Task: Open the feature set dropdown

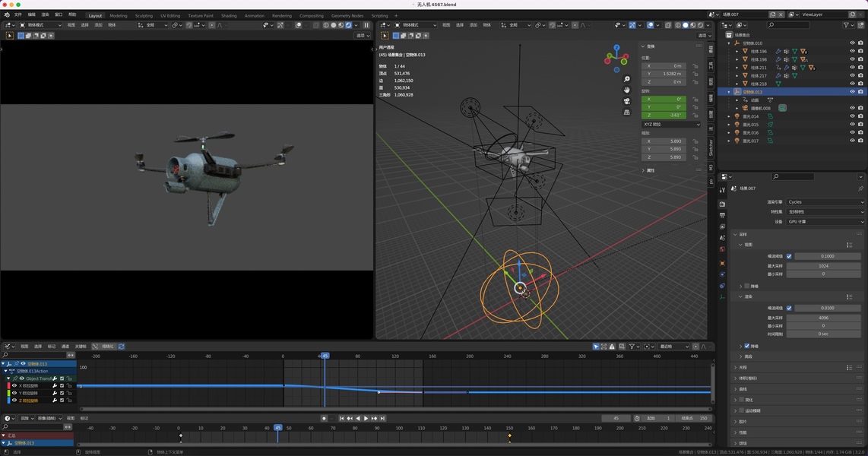Action: coord(825,211)
